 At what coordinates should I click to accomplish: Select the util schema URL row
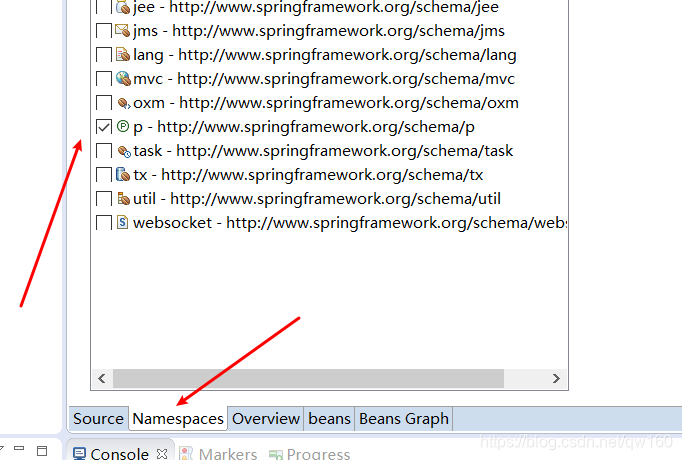coord(317,199)
